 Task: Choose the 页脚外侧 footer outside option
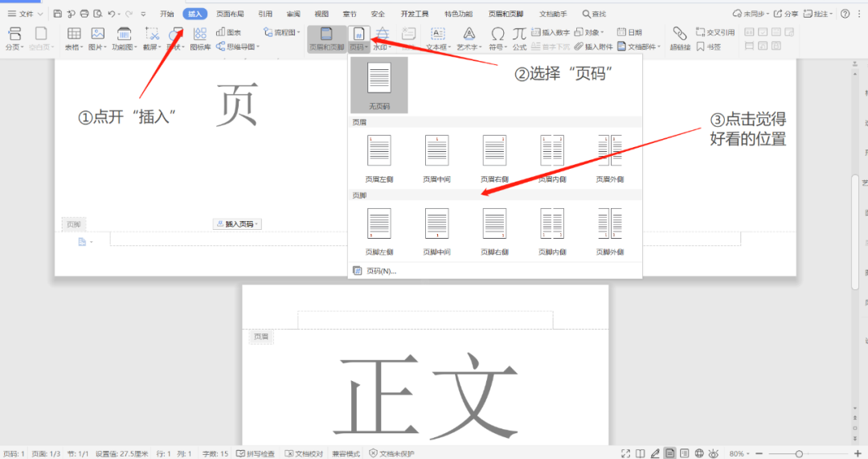point(610,232)
